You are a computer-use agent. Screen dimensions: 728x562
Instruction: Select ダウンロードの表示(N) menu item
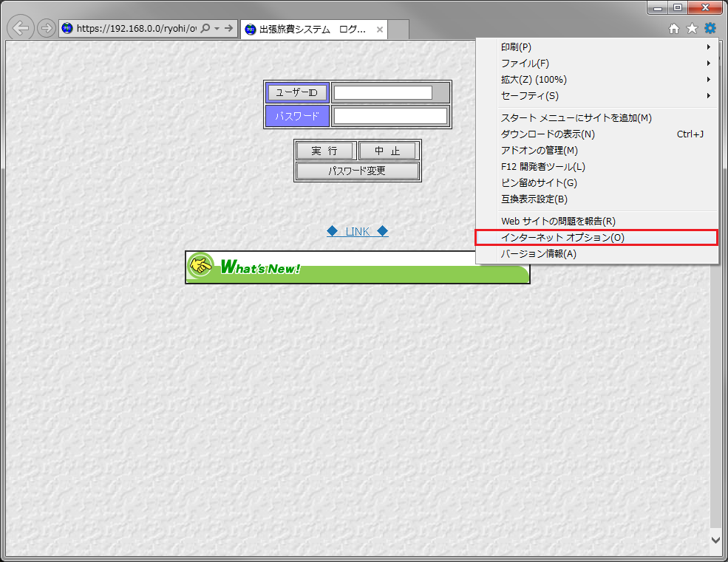tap(596, 134)
